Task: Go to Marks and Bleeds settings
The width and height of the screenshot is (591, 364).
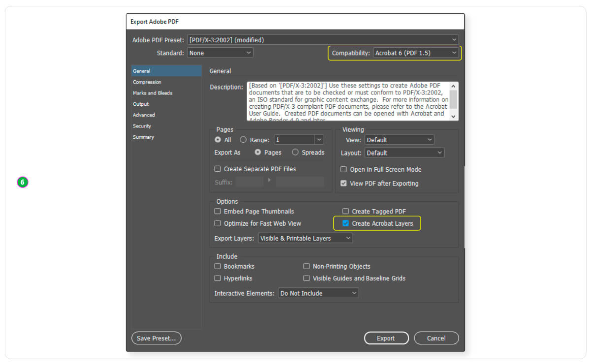Action: tap(152, 93)
